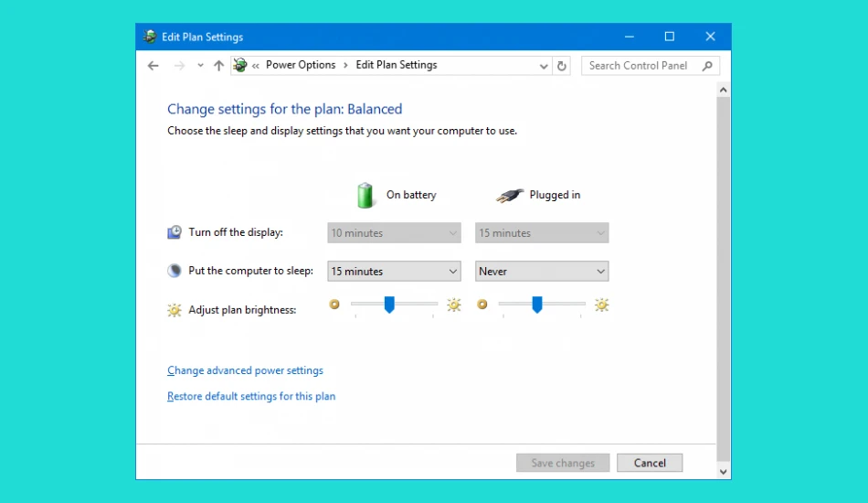The height and width of the screenshot is (503, 868).
Task: Click bright sun icon for On battery brightness
Action: click(454, 305)
